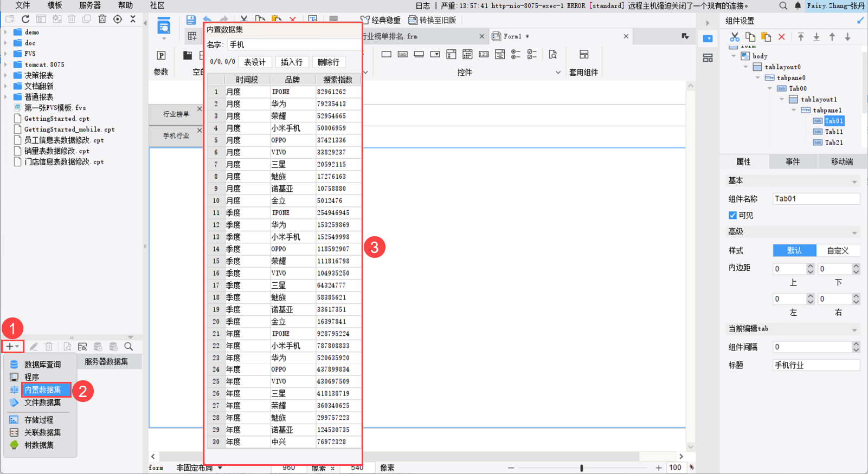868x474 pixels.
Task: Move component up one level
Action: coord(832,37)
